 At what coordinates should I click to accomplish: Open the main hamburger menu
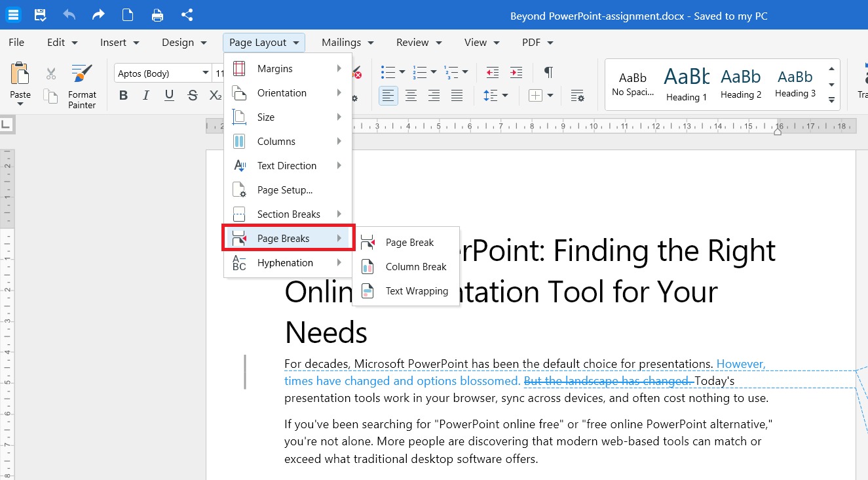13,14
